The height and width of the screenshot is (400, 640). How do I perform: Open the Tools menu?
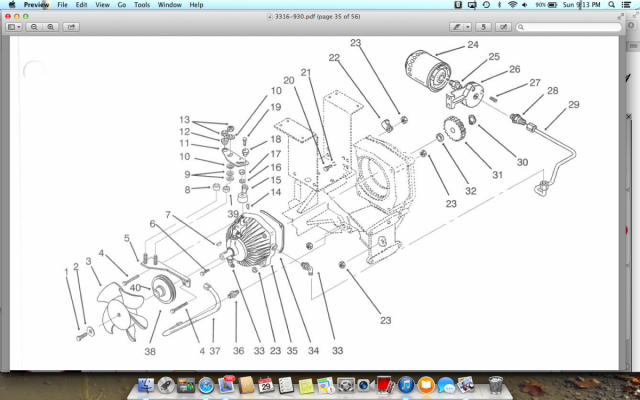(142, 5)
